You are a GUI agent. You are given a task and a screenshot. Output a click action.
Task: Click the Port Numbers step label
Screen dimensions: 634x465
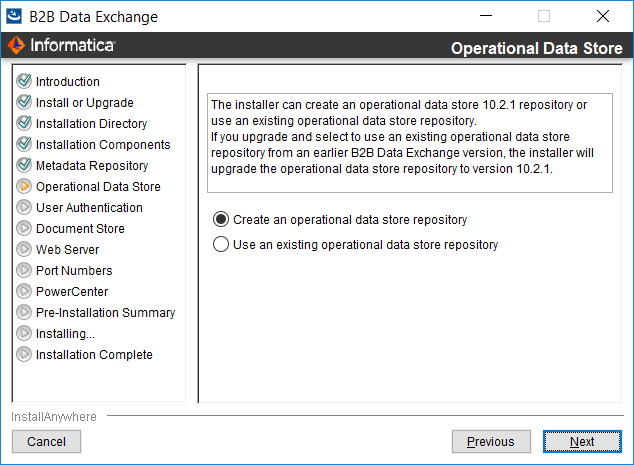point(74,271)
